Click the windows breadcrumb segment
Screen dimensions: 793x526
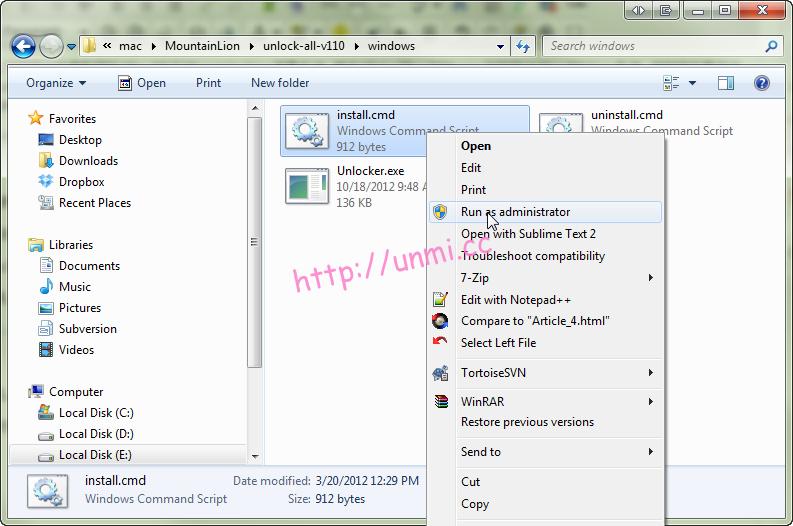pos(391,46)
